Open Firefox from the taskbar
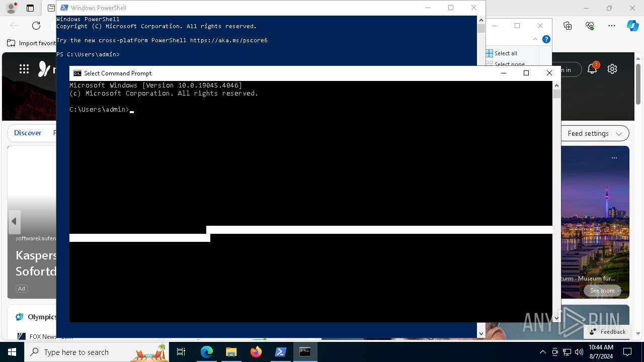The width and height of the screenshot is (644, 362). [x=256, y=352]
